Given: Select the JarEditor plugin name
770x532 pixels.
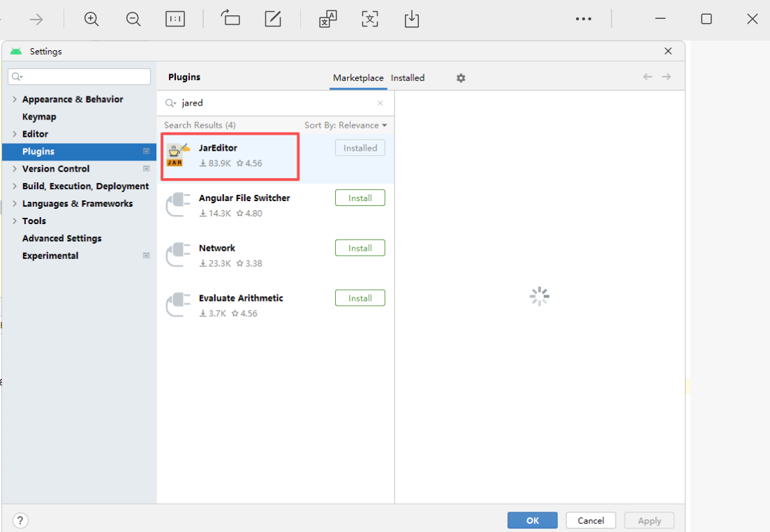Looking at the screenshot, I should pos(218,148).
